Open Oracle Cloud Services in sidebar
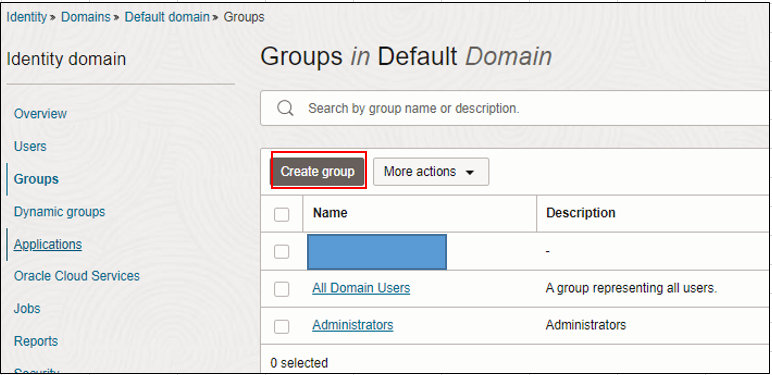 [77, 276]
